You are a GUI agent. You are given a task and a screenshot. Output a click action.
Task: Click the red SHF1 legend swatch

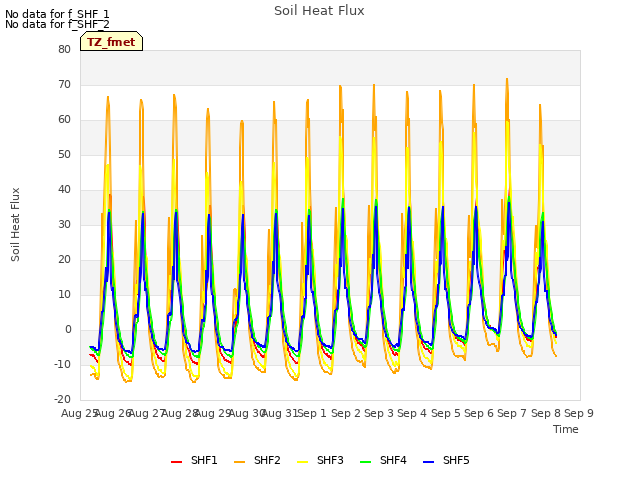176,462
